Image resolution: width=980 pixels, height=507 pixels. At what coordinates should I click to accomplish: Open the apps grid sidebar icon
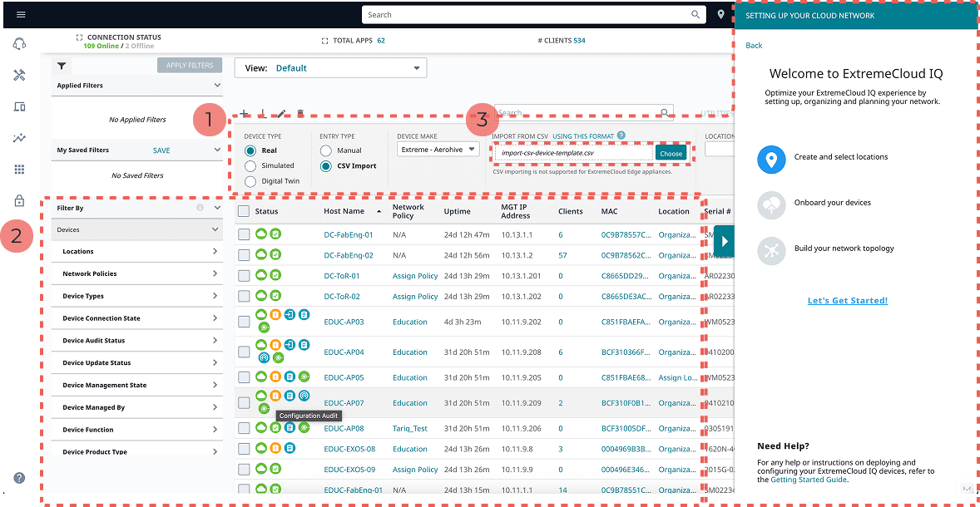pos(19,170)
